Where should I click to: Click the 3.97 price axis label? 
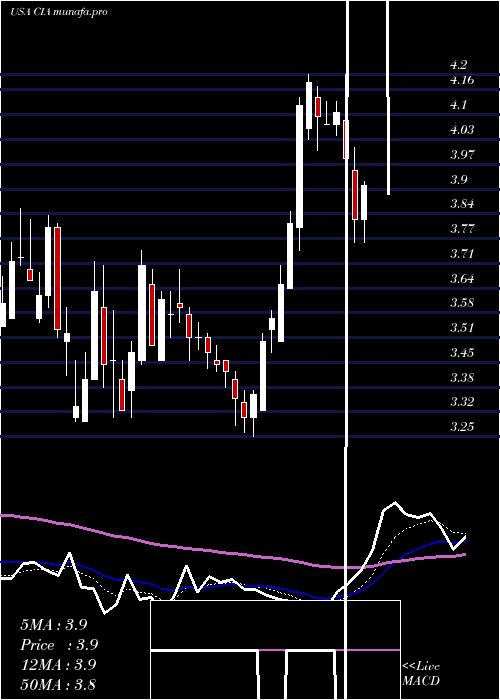click(x=462, y=155)
